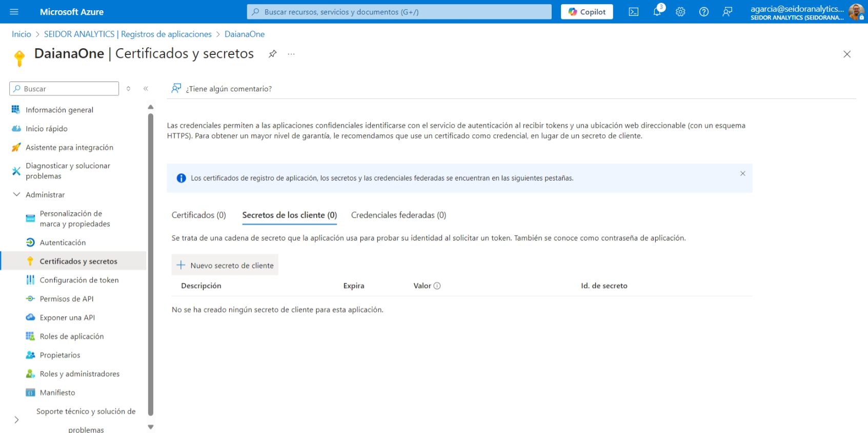The width and height of the screenshot is (868, 433).
Task: Pin the DaianaOne page with the pin icon
Action: [x=273, y=54]
